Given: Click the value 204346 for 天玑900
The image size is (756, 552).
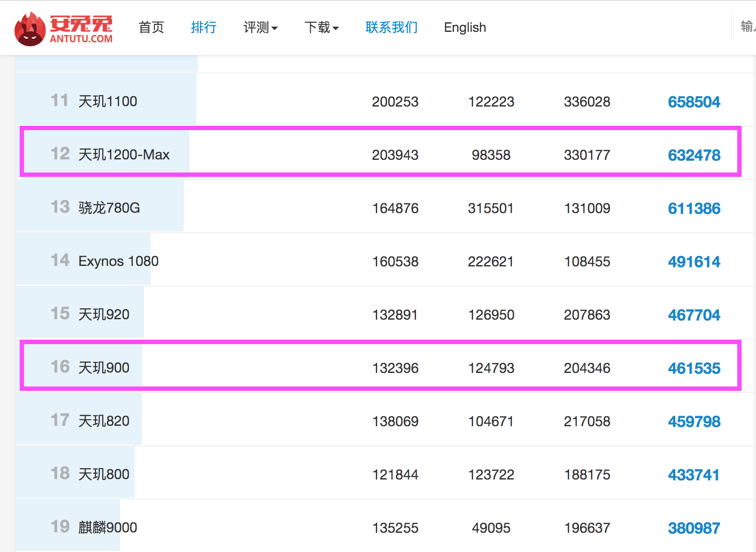Looking at the screenshot, I should pyautogui.click(x=587, y=368).
